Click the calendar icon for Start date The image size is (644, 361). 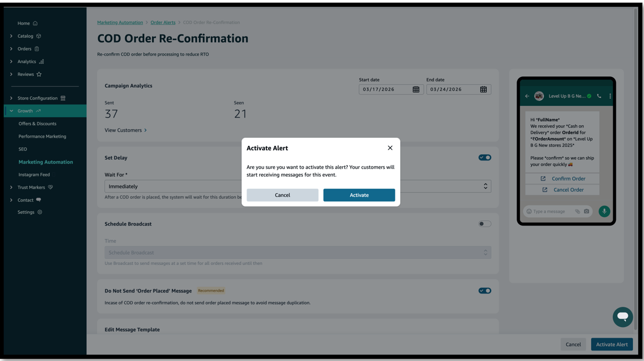pyautogui.click(x=416, y=89)
